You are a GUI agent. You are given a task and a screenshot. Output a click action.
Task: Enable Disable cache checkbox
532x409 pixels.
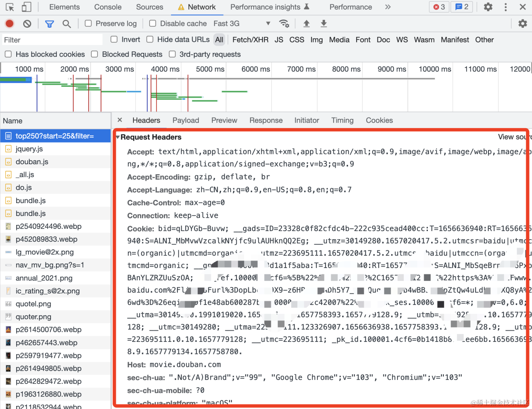(x=153, y=24)
